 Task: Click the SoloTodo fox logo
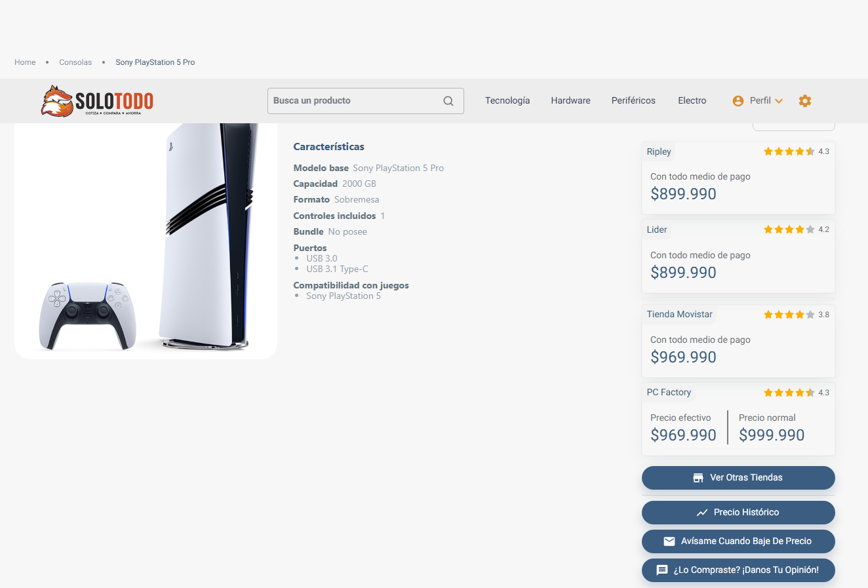97,101
